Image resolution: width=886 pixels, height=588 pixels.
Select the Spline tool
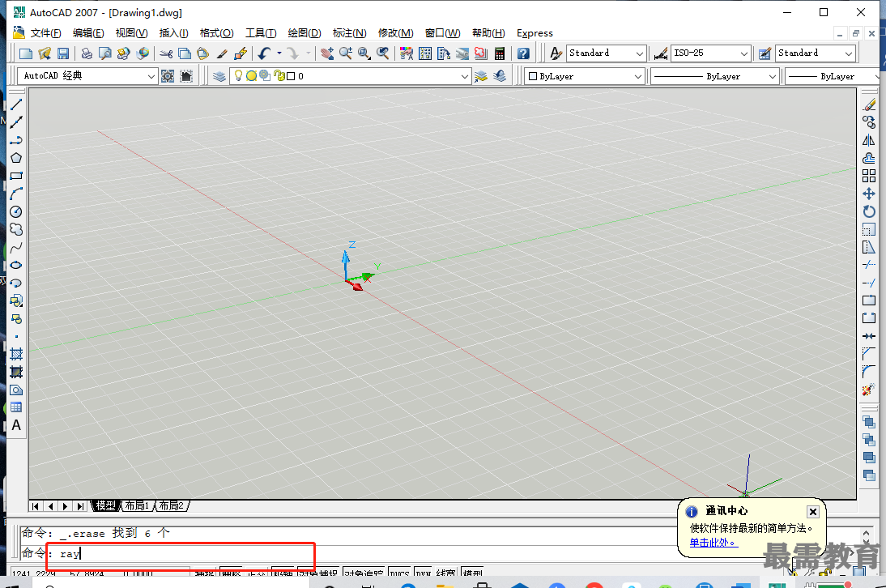tap(16, 247)
